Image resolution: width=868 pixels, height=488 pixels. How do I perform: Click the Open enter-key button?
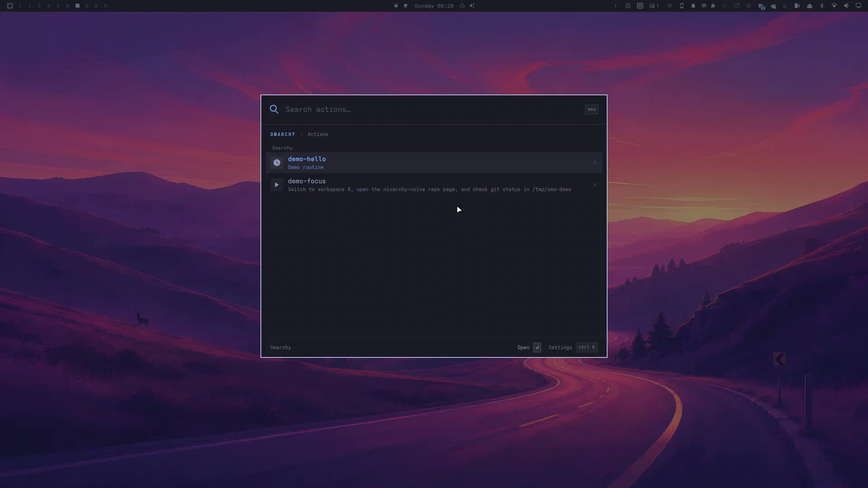pos(529,347)
